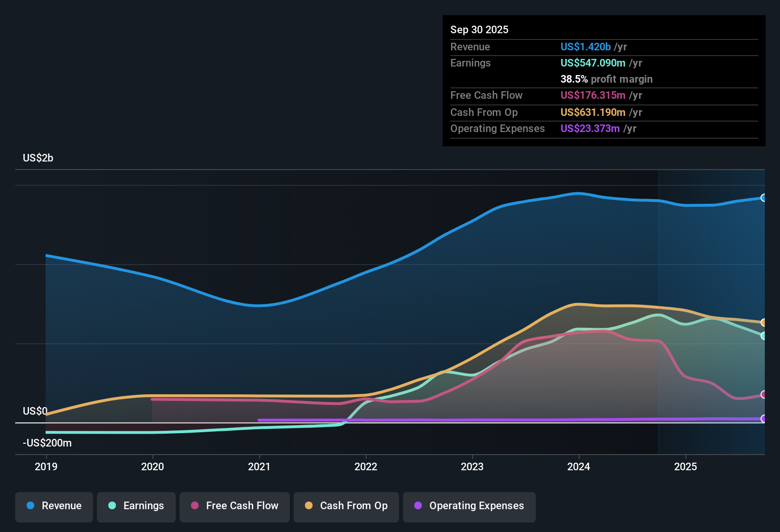
Task: Toggle the Revenue series visibility
Action: [x=54, y=506]
